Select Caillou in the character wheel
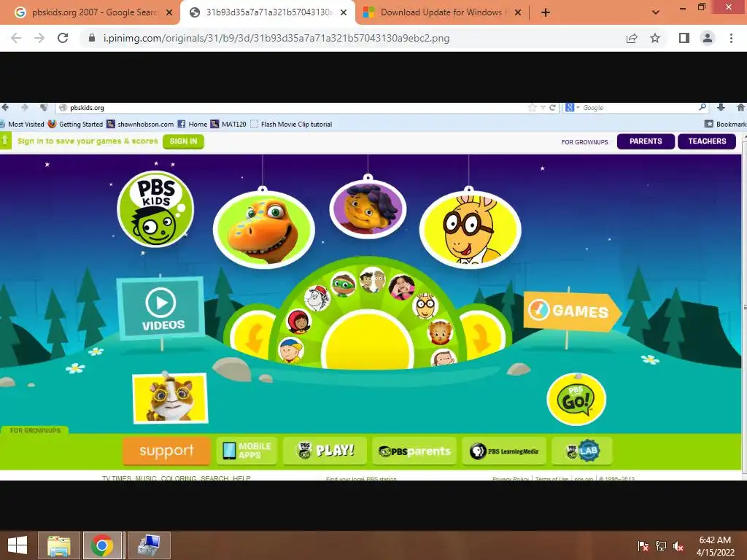This screenshot has height=560, width=747. pos(290,350)
